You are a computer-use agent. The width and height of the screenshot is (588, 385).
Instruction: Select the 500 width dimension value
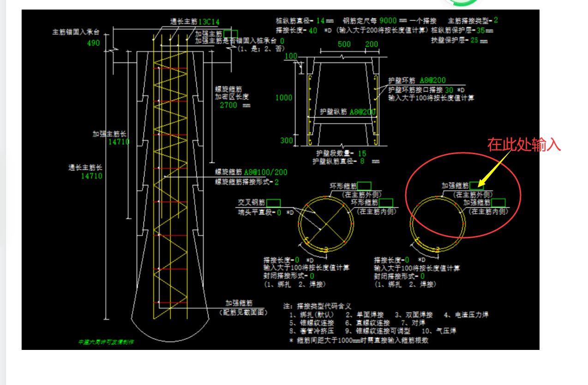[344, 45]
